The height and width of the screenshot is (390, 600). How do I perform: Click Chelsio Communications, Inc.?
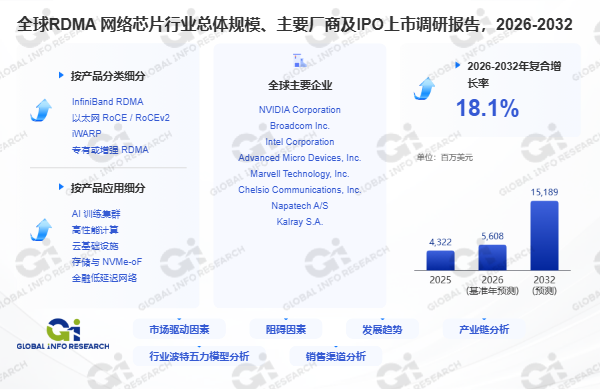300,190
